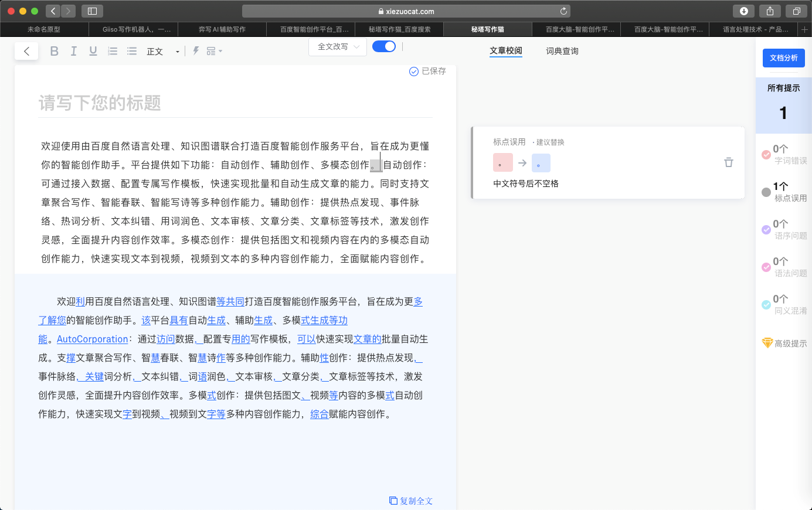Image resolution: width=812 pixels, height=510 pixels.
Task: Insert an unordered bullet list
Action: [132, 51]
